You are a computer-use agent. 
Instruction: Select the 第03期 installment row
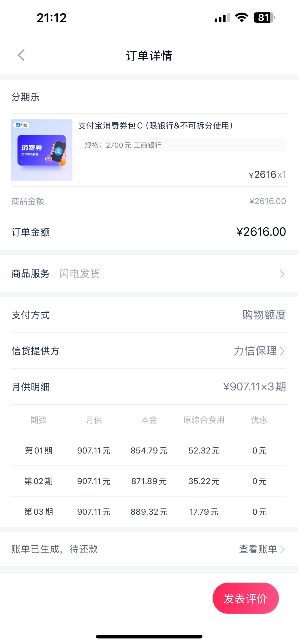[x=149, y=512]
